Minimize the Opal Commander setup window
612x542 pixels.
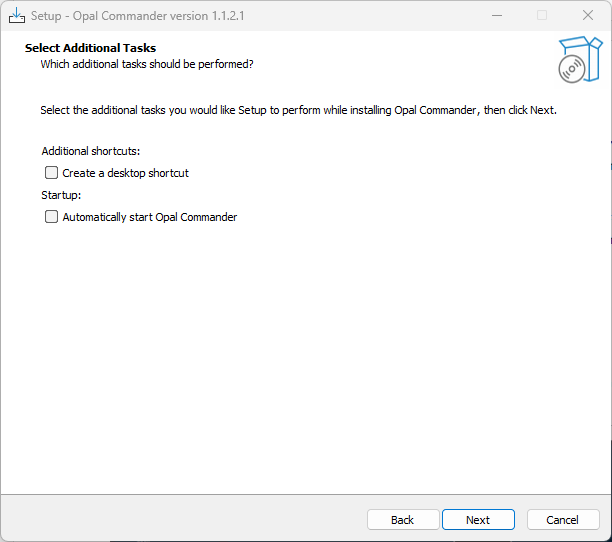pos(497,16)
